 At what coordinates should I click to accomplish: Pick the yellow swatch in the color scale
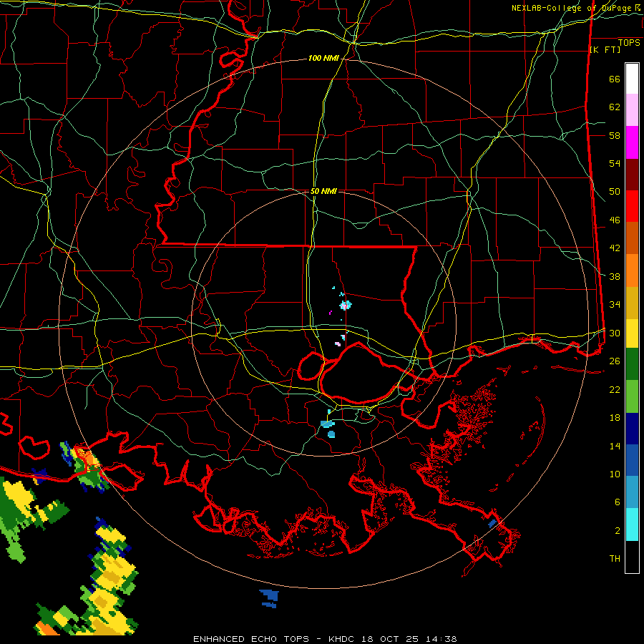(x=632, y=333)
